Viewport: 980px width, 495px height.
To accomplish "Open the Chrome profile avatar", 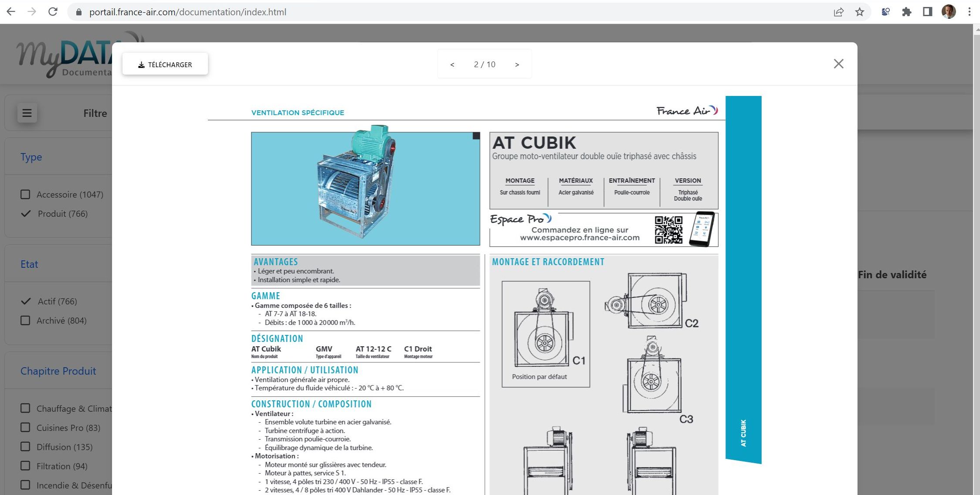I will (x=949, y=12).
